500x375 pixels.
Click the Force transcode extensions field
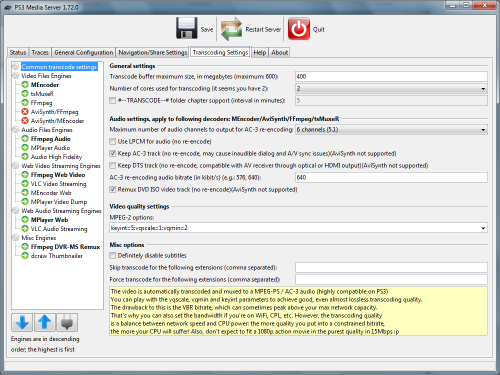(x=391, y=279)
